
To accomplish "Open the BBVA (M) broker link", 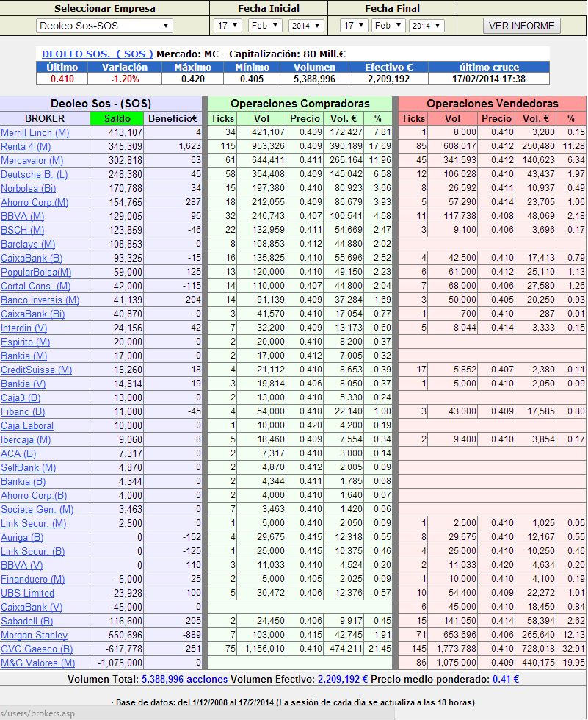I will tap(23, 216).
